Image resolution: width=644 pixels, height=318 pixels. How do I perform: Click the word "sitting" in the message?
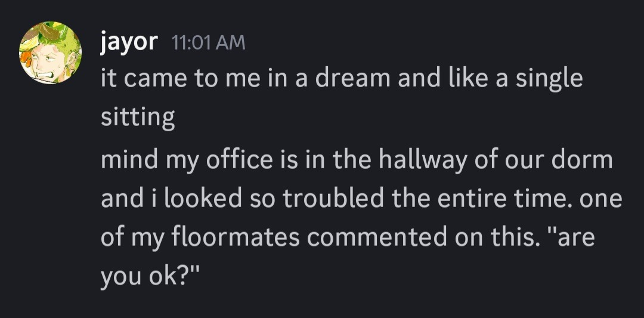point(137,118)
